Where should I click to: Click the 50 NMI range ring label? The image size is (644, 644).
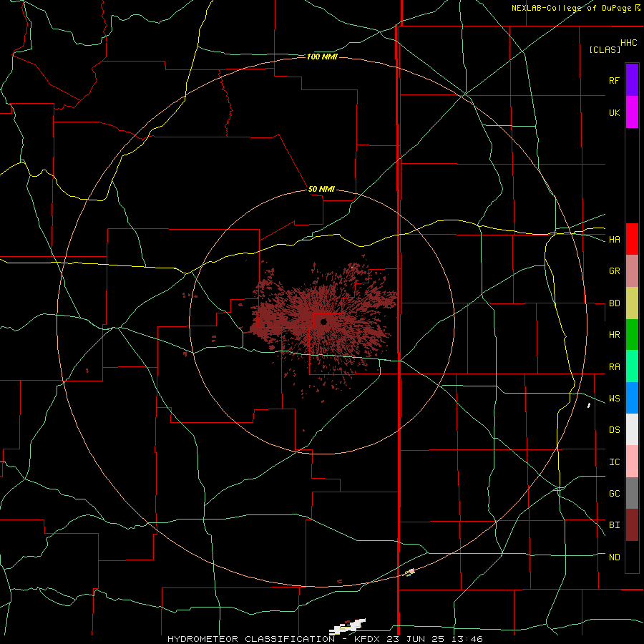click(x=321, y=190)
